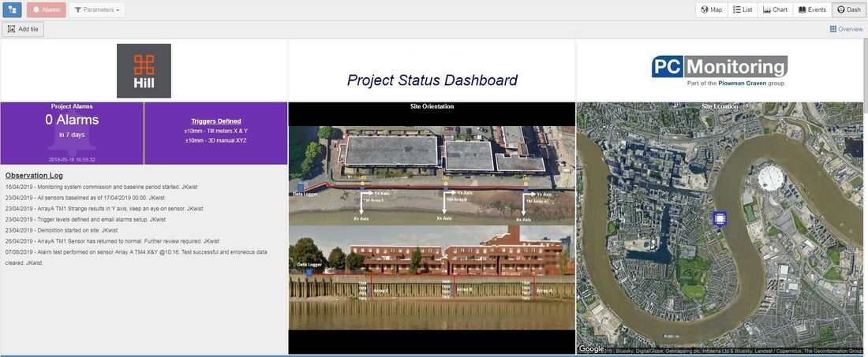Select log entry 'All sensors baselined'
The image size is (868, 357).
point(84,197)
